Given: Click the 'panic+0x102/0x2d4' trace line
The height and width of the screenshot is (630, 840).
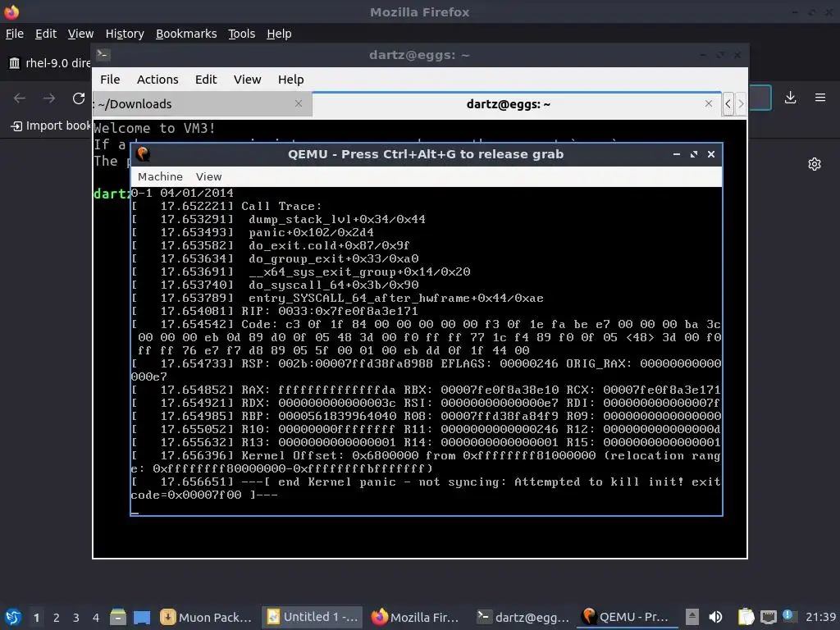Looking at the screenshot, I should click(311, 232).
